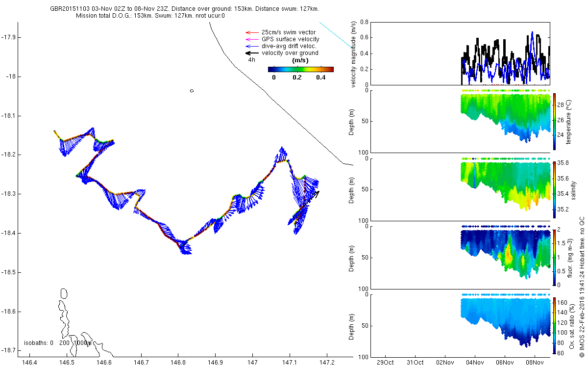Click the '-17.9' latitude tick label
The image size is (588, 368).
[x=8, y=37]
